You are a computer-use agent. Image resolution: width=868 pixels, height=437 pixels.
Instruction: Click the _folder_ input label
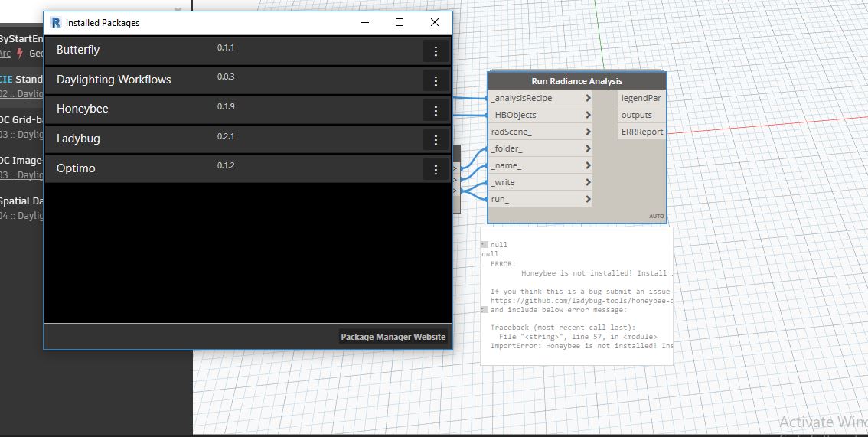(x=507, y=148)
